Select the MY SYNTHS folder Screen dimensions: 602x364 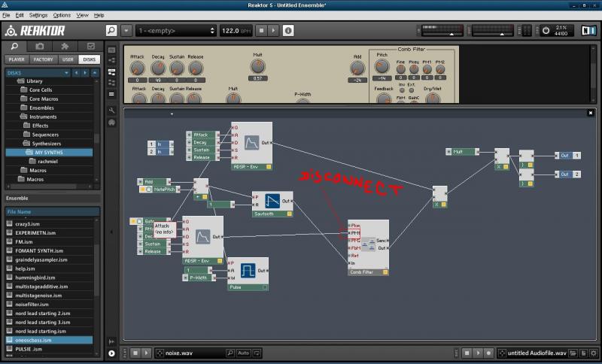click(49, 152)
